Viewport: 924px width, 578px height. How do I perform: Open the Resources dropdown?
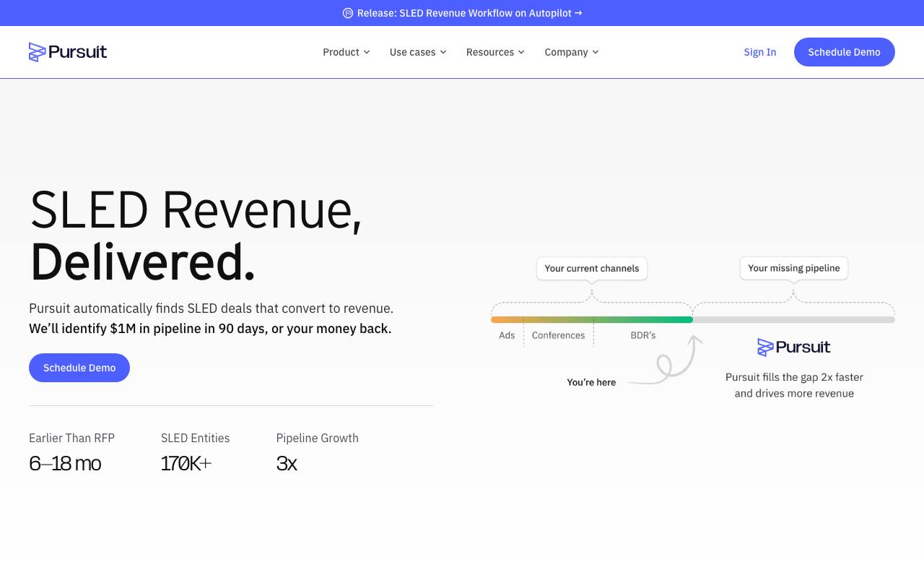point(495,52)
